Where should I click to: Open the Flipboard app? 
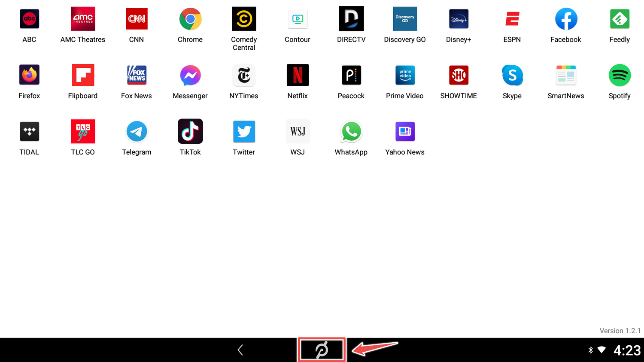[83, 75]
